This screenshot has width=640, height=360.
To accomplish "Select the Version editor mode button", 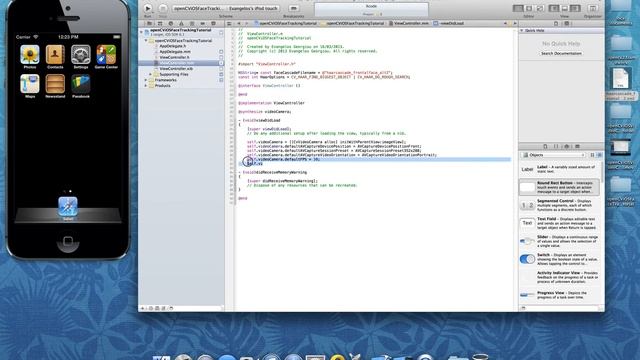I will (540, 8).
